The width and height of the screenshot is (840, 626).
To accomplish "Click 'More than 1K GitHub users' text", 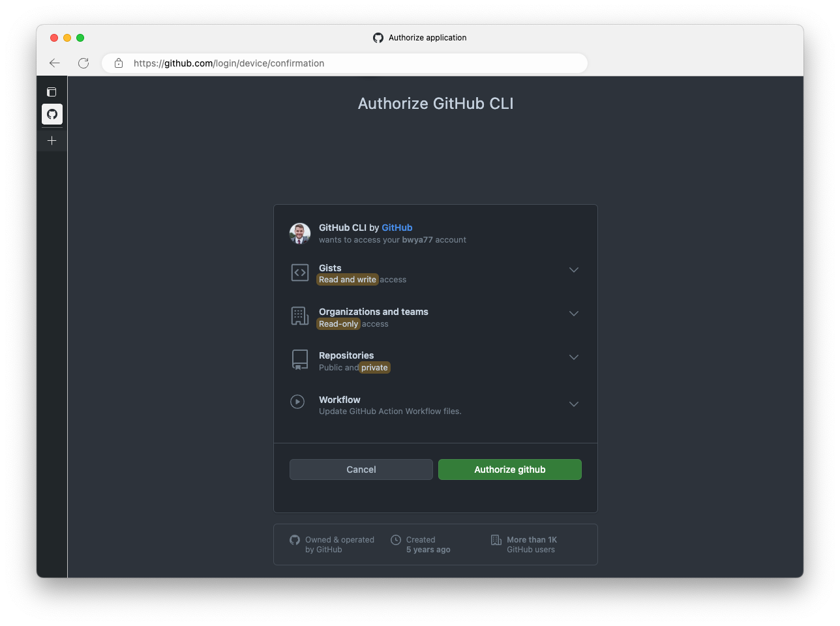I will 532,544.
